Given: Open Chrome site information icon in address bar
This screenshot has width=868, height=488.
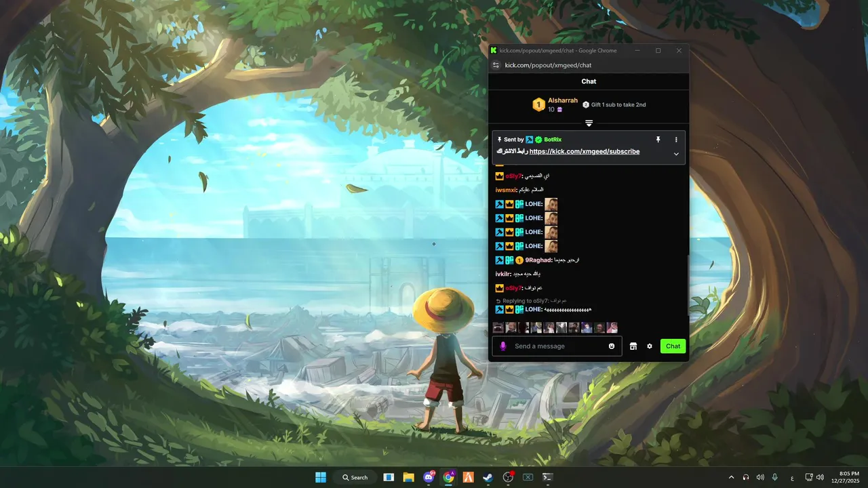Looking at the screenshot, I should [x=496, y=65].
